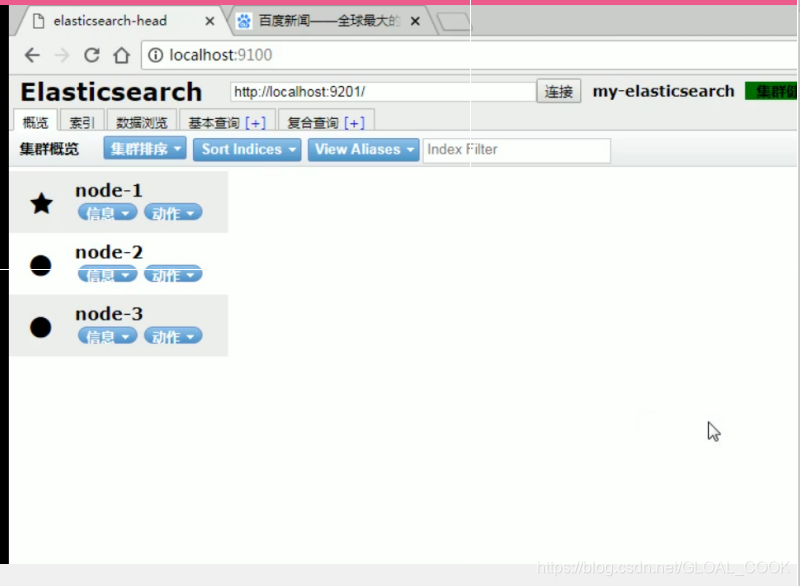Click the node-3 name text
Screen dimensions: 800x586
[109, 314]
